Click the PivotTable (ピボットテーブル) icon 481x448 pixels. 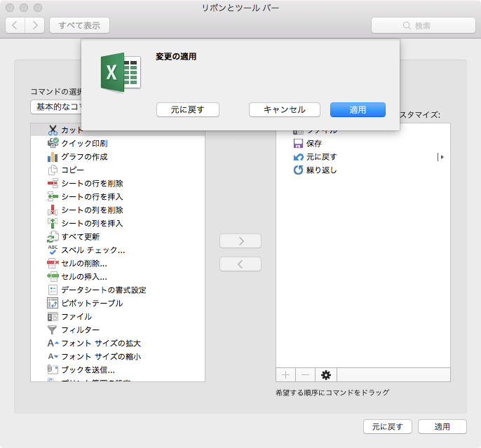tap(53, 304)
